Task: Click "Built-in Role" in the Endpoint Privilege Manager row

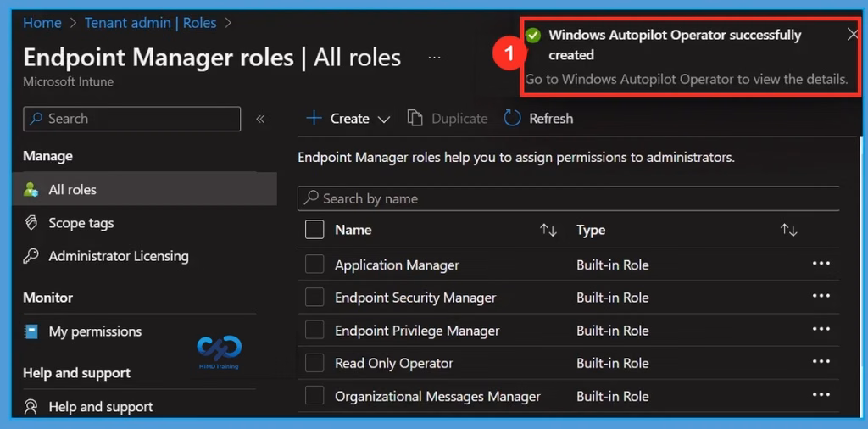Action: pos(612,331)
